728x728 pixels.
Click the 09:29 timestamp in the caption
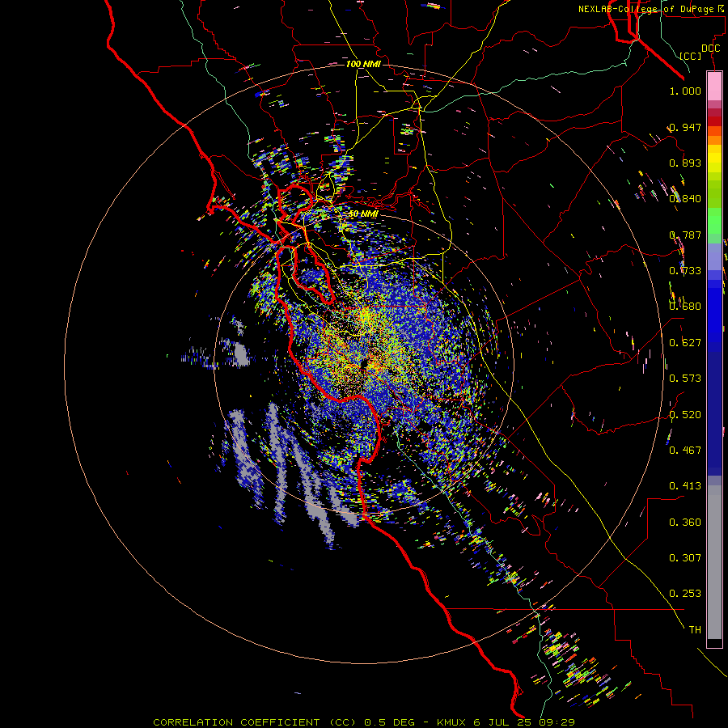point(557,722)
